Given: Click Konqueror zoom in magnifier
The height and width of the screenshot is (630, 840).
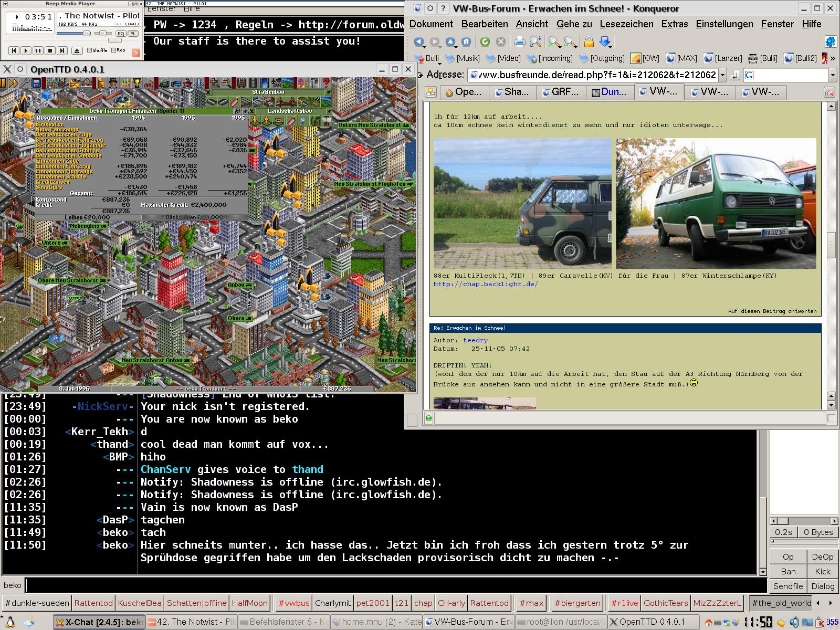Looking at the screenshot, I should click(553, 41).
